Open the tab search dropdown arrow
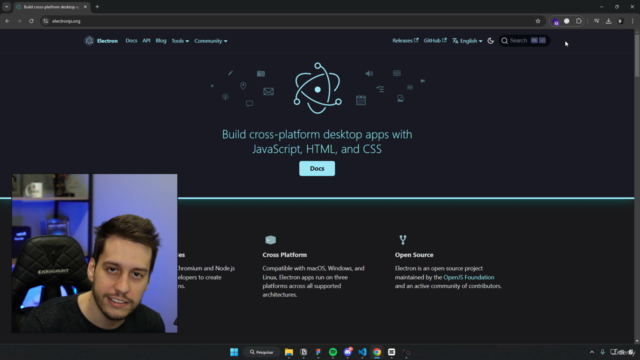The width and height of the screenshot is (640, 360). point(7,7)
